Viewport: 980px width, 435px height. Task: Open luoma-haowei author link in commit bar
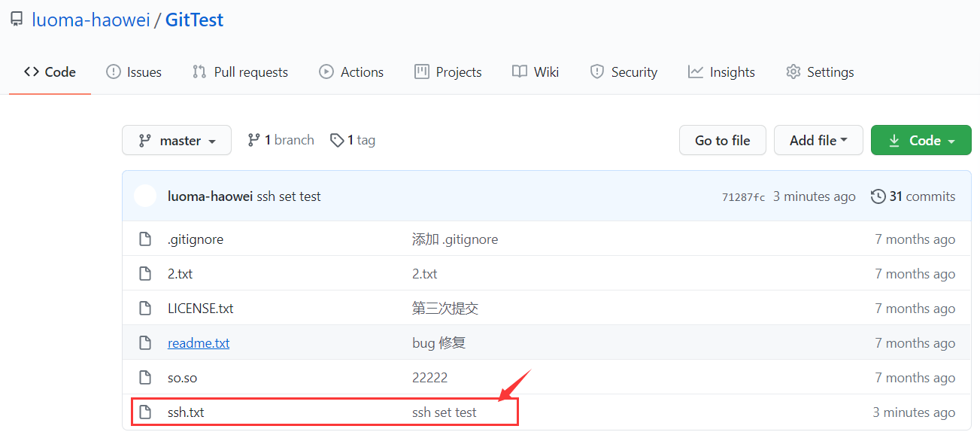(x=211, y=196)
